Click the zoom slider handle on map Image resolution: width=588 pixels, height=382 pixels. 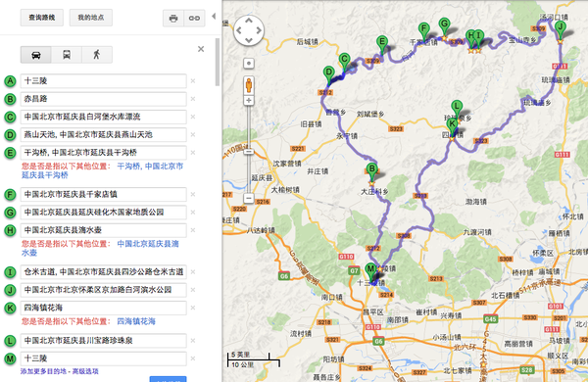(249, 152)
